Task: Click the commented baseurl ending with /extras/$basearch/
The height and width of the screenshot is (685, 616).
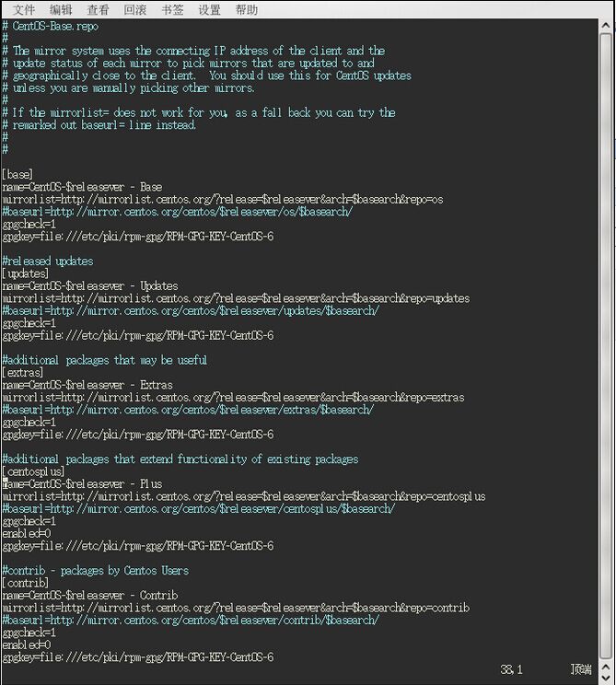Action: (188, 410)
